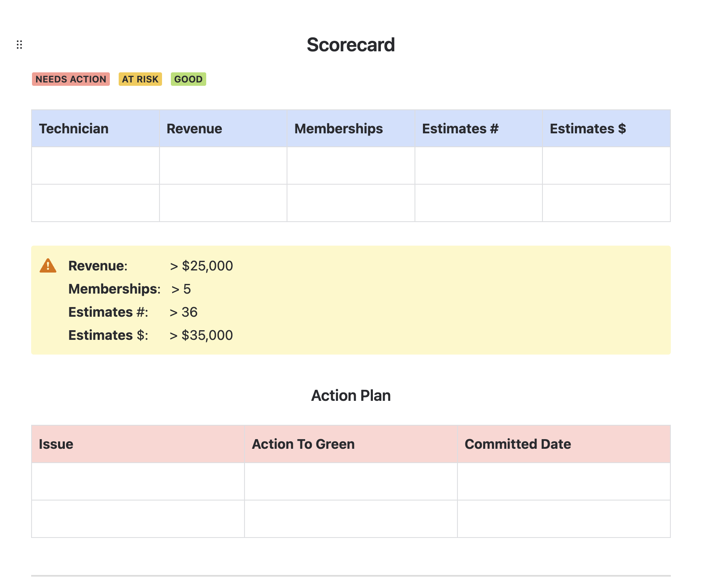The image size is (707, 588).
Task: Select the AT RISK status tag
Action: [x=140, y=79]
